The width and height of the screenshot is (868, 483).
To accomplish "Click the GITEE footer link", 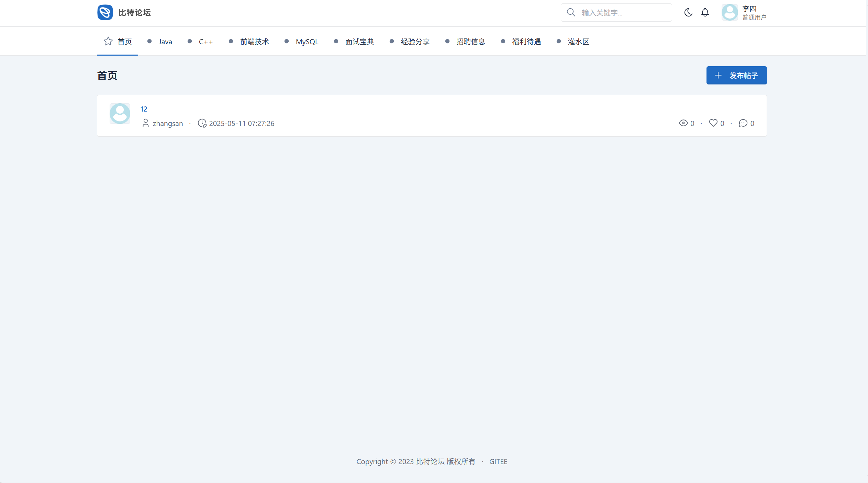I will [x=498, y=461].
